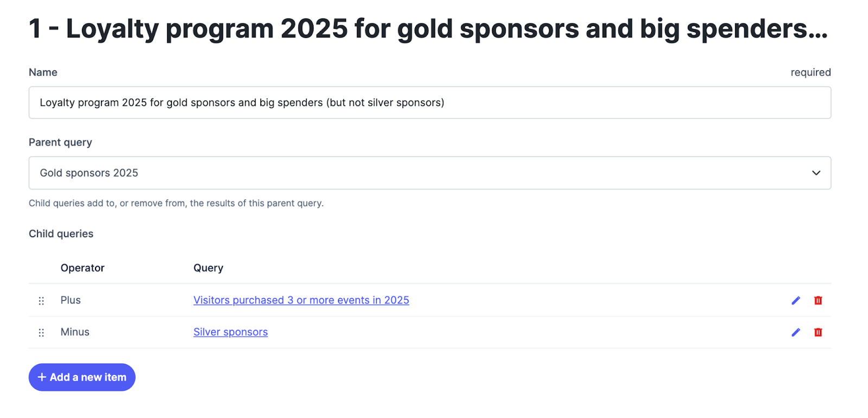868x418 pixels.
Task: Click the Loyalty program 2025 page title
Action: 429,29
